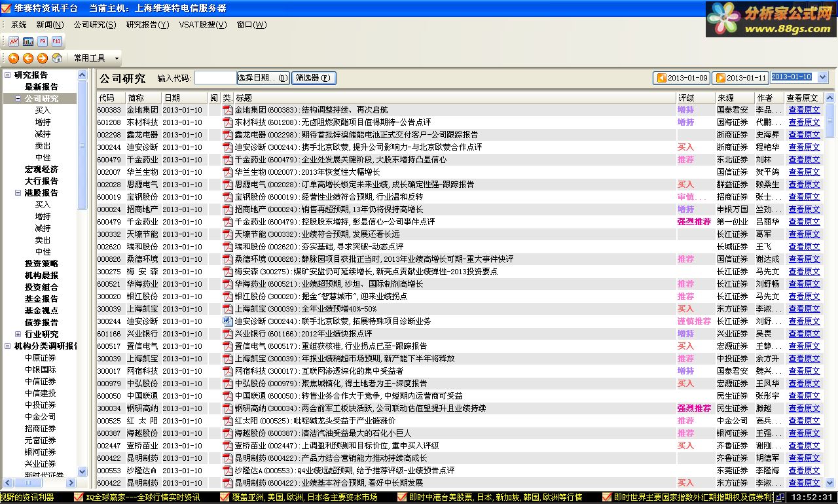838x504 pixels.
Task: Select 宏观经济 in the sidebar tree
Action: point(41,170)
